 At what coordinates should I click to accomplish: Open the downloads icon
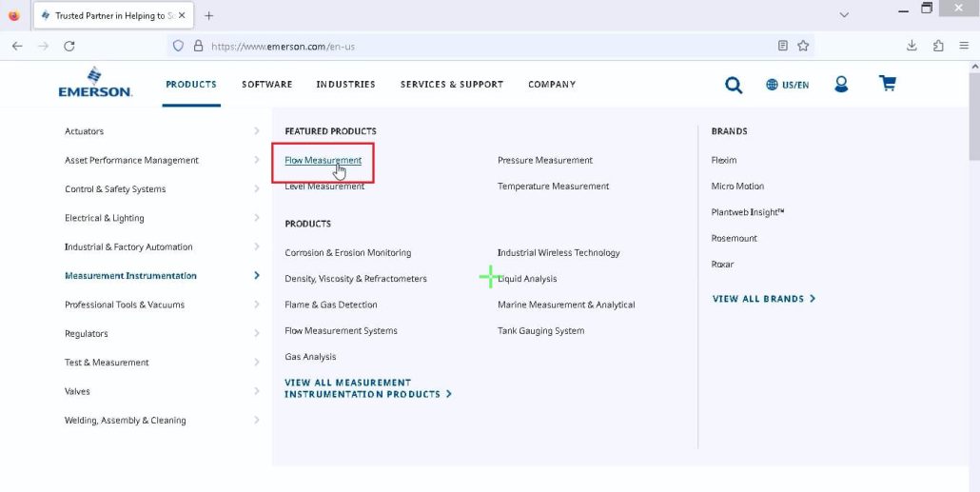911,46
